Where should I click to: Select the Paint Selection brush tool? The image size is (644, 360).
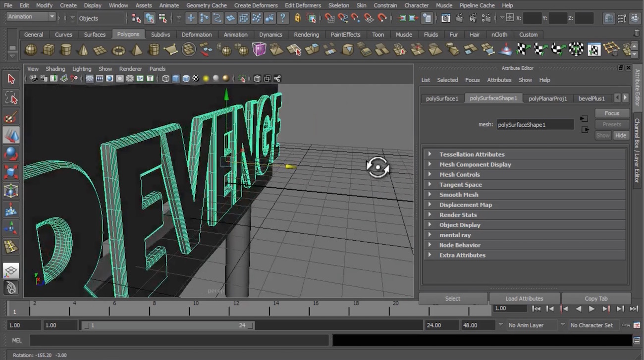(x=11, y=117)
